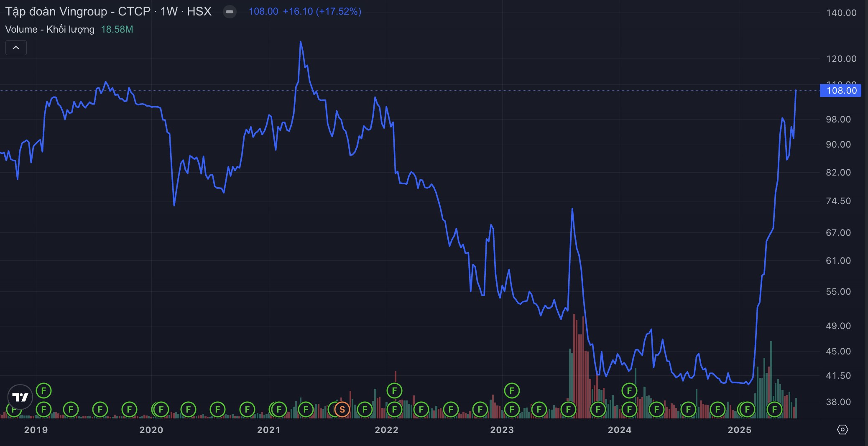The width and height of the screenshot is (868, 446).
Task: Click the orange S split marker
Action: click(x=342, y=409)
